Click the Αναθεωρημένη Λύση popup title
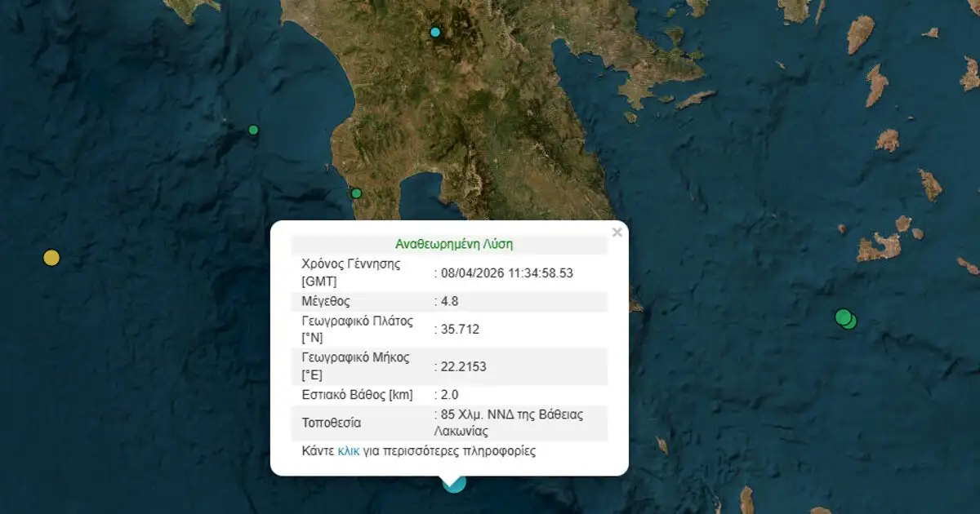The height and width of the screenshot is (514, 980). coord(454,242)
